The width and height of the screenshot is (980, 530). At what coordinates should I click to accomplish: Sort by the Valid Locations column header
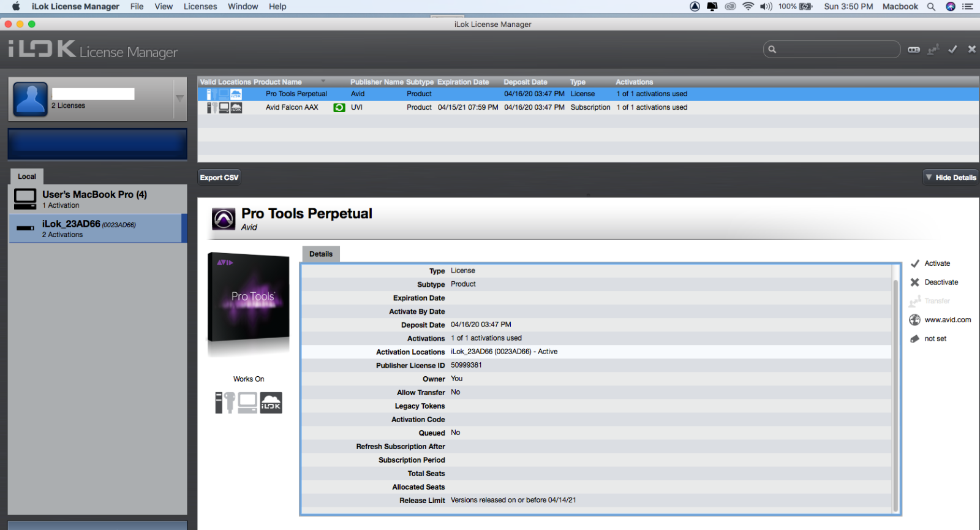225,82
